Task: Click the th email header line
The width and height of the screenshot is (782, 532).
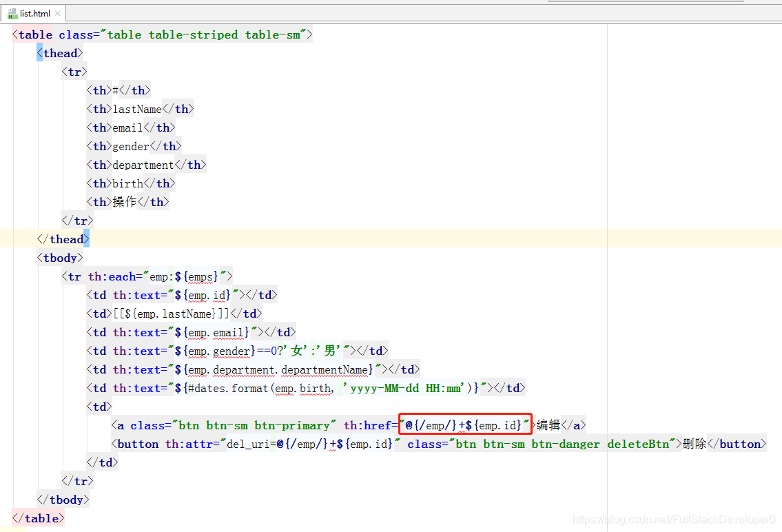Action: [131, 127]
